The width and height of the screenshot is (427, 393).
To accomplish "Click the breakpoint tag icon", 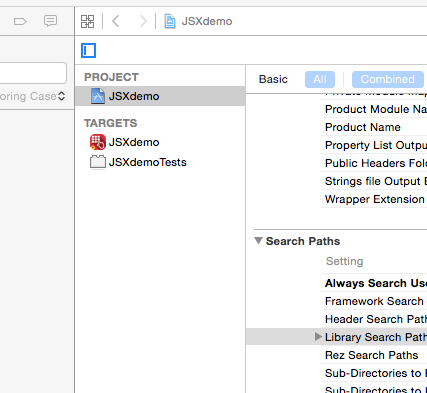I will point(20,22).
